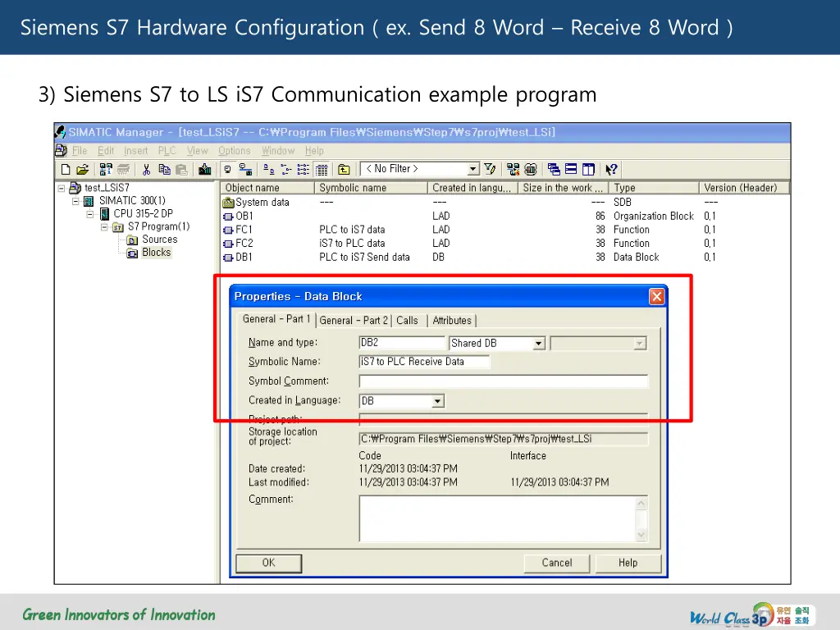Open the Edit menu
The width and height of the screenshot is (840, 630).
(106, 151)
